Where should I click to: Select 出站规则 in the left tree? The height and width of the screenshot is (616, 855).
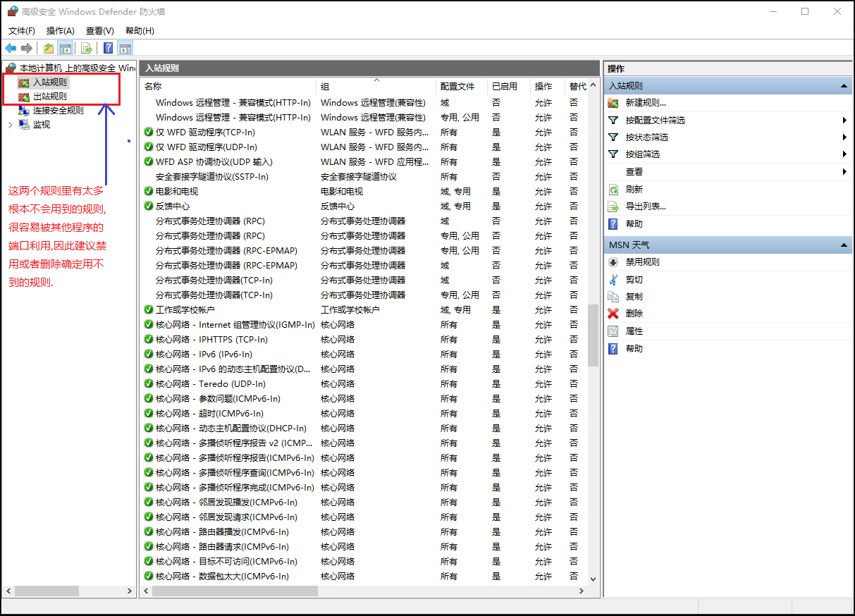point(50,97)
